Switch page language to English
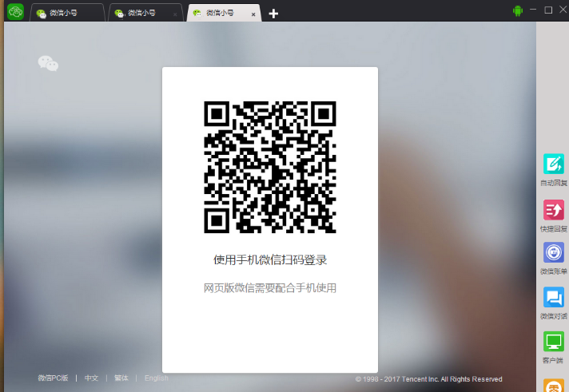The height and width of the screenshot is (392, 569). point(157,378)
